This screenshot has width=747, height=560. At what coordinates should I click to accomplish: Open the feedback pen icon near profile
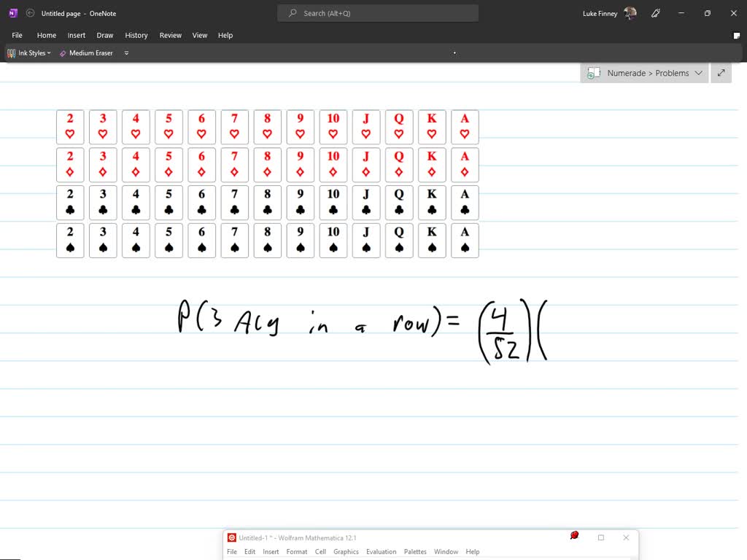[655, 13]
